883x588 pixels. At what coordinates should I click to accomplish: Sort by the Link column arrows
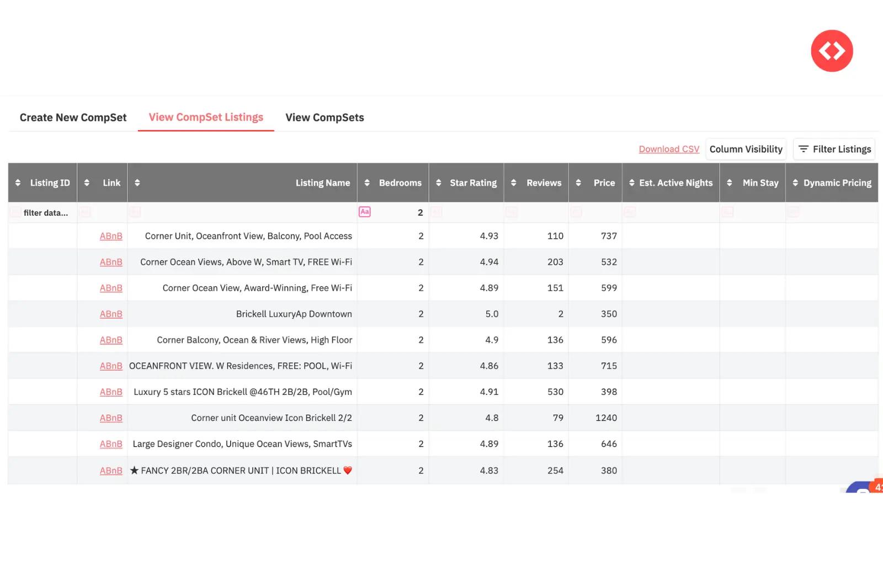pos(87,183)
